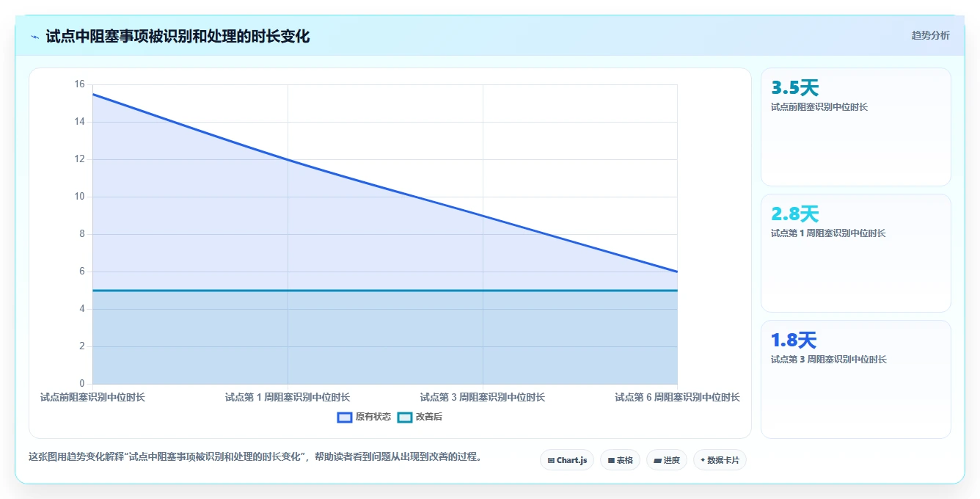The image size is (980, 499).
Task: Click the y-axis value 2
Action: click(x=81, y=346)
